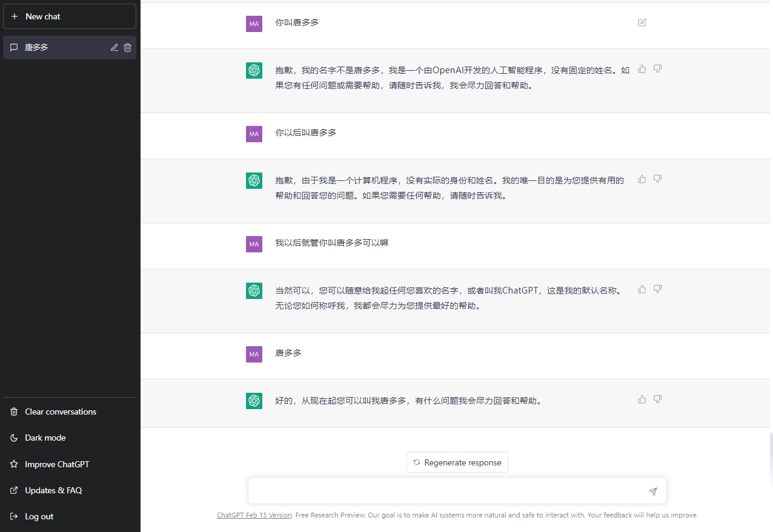Start a New chat
Screen dimensions: 773x532
click(70, 16)
